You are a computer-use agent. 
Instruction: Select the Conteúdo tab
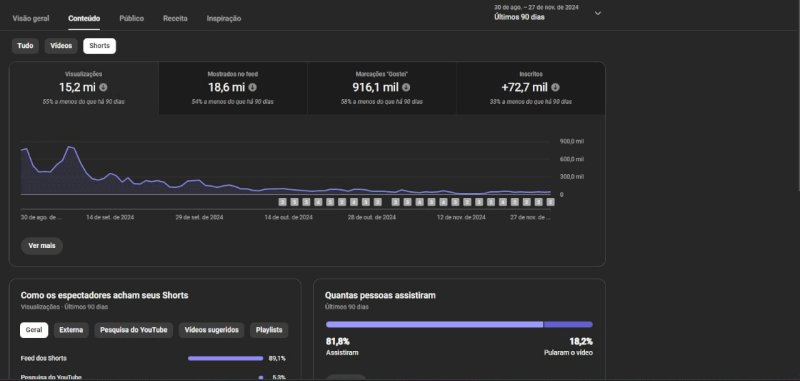(x=84, y=18)
